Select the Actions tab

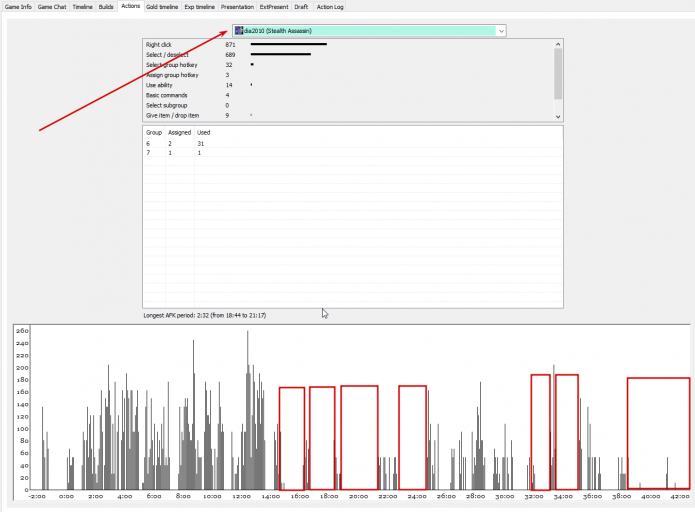pos(131,6)
